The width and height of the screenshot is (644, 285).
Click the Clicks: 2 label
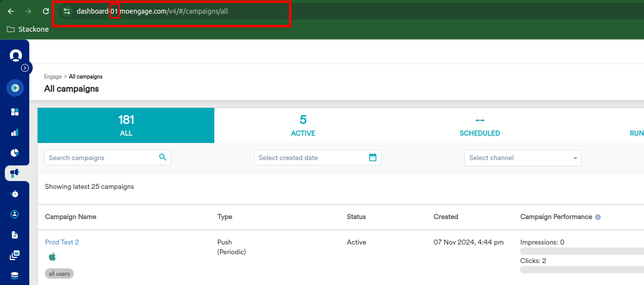tap(533, 261)
